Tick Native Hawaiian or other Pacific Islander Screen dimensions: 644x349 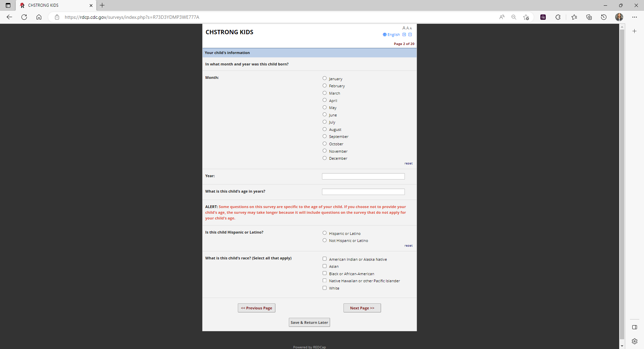[x=324, y=281]
